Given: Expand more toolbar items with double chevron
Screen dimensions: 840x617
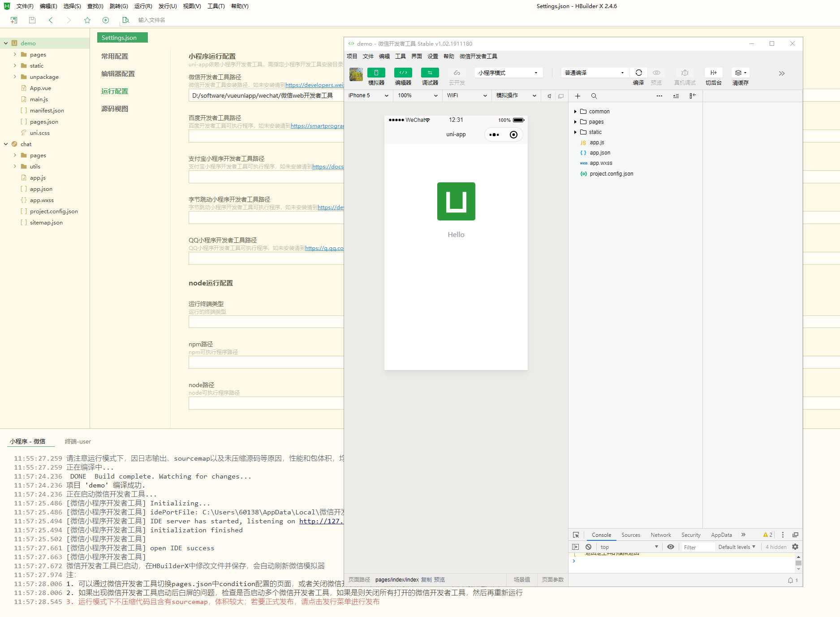Looking at the screenshot, I should (782, 73).
